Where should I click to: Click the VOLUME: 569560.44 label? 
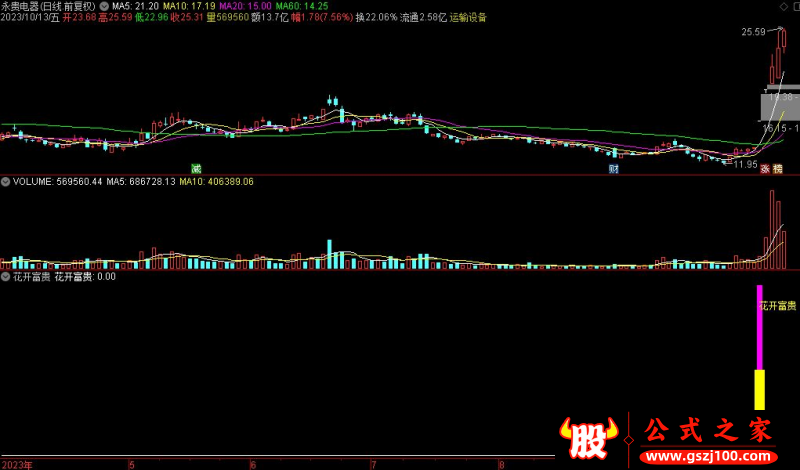coord(57,182)
